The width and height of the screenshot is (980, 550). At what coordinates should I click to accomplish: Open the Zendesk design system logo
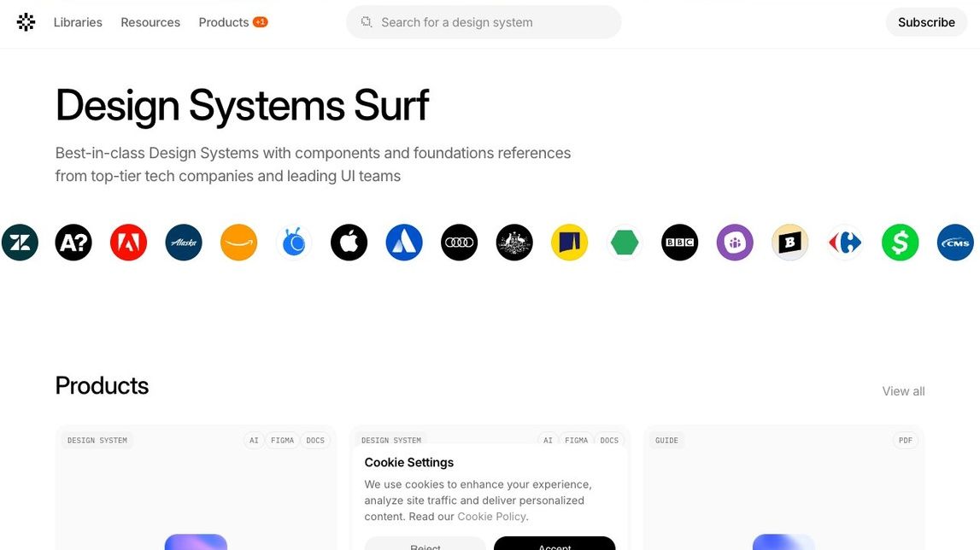pyautogui.click(x=20, y=243)
